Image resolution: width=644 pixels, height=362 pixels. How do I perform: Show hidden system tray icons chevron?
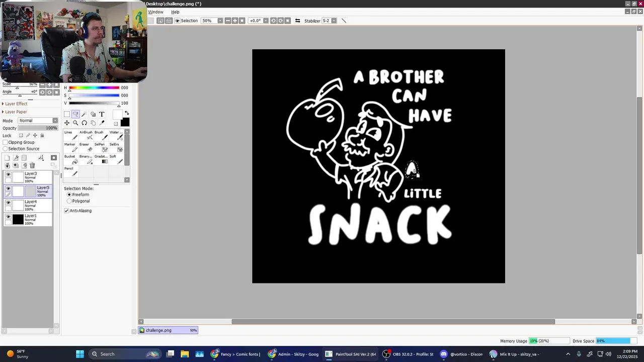tap(568, 354)
